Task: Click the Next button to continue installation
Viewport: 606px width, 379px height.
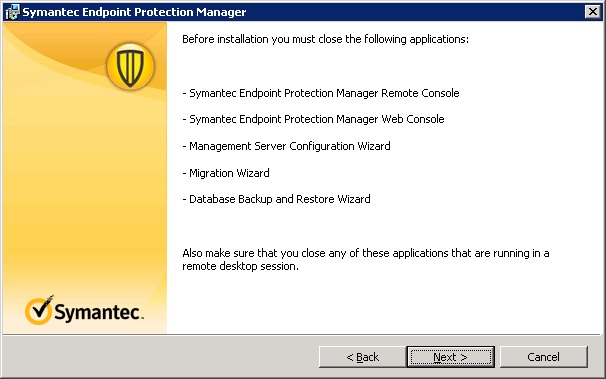Action: click(x=450, y=357)
